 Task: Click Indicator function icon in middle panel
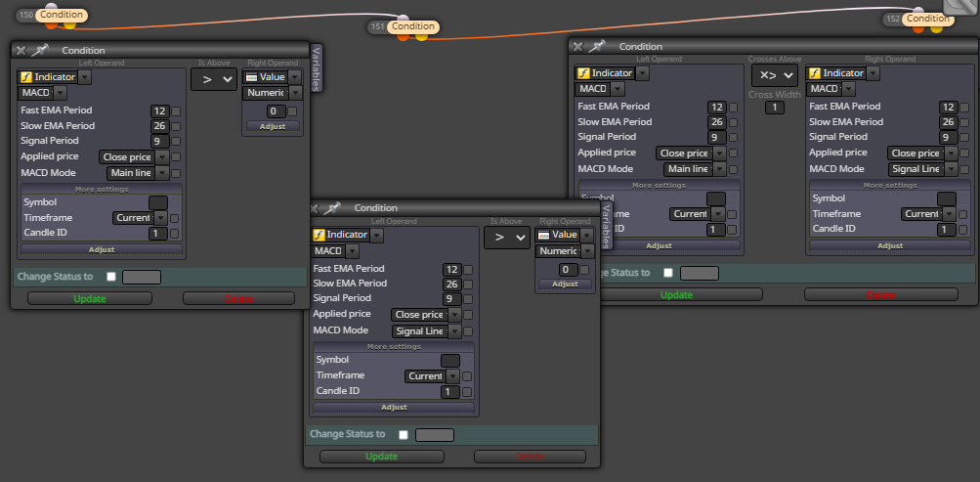pyautogui.click(x=319, y=235)
